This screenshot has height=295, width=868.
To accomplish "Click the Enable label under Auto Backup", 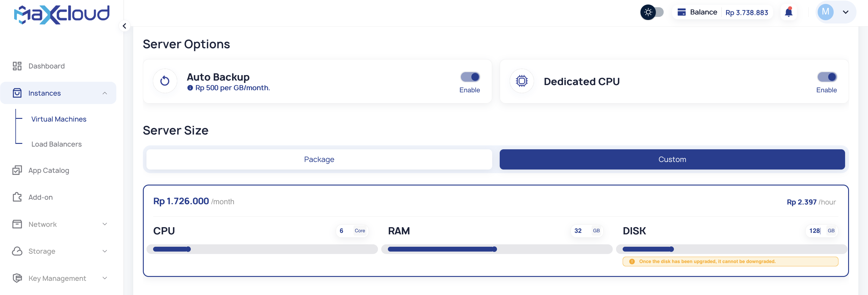I will click(x=469, y=90).
